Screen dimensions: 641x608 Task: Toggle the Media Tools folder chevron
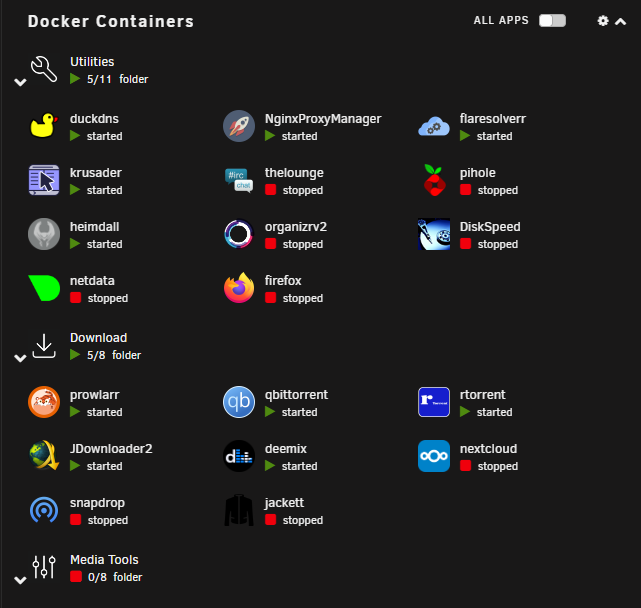click(x=20, y=580)
